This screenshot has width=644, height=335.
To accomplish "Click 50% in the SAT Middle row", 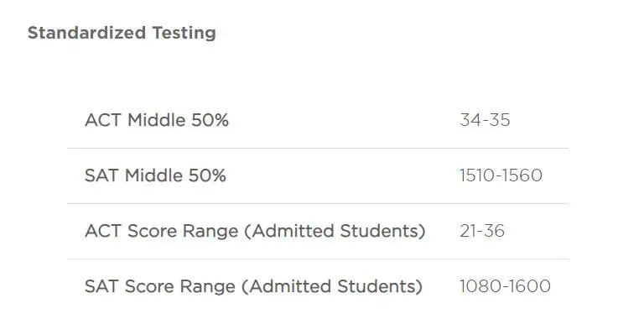I will (x=207, y=175).
